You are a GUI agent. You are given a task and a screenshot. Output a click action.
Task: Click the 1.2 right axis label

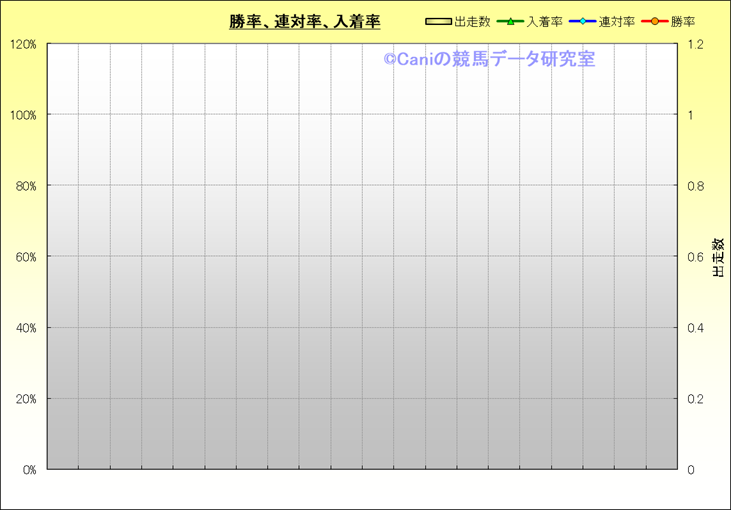tap(695, 45)
